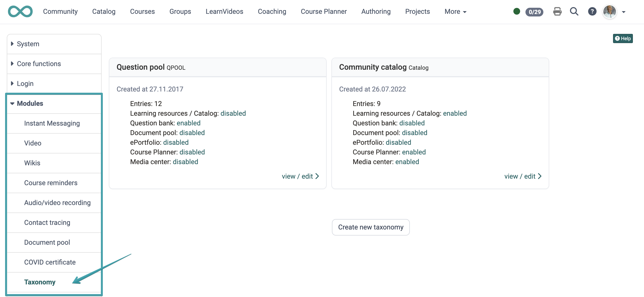The width and height of the screenshot is (644, 297).
Task: Click 'Created at 26.07.2022' text
Action: pyautogui.click(x=372, y=89)
